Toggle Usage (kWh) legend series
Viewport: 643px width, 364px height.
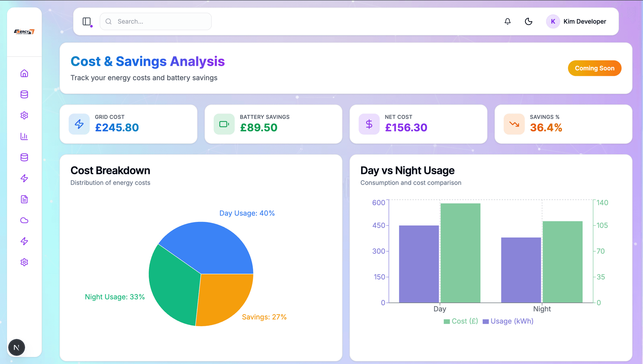(x=508, y=321)
